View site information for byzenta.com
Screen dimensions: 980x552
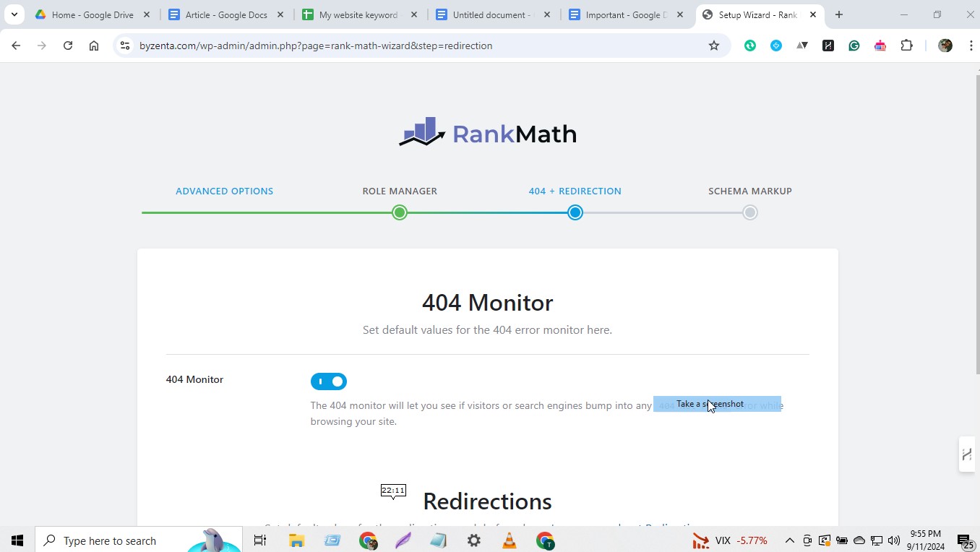[x=124, y=46]
